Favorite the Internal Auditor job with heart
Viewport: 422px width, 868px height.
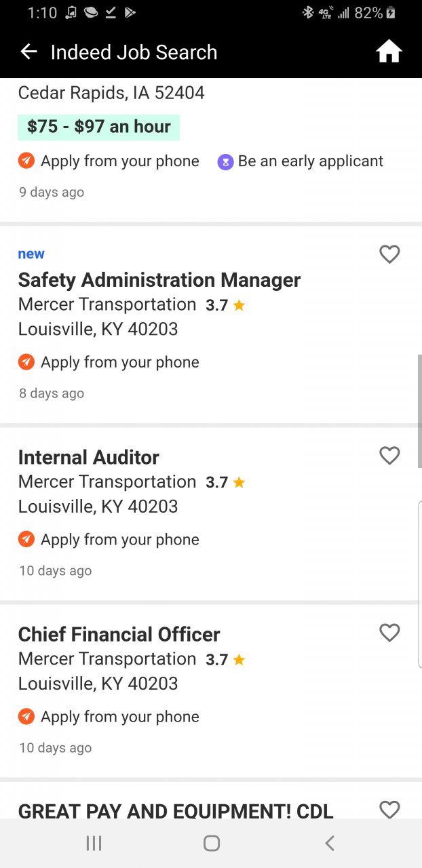pyautogui.click(x=389, y=456)
